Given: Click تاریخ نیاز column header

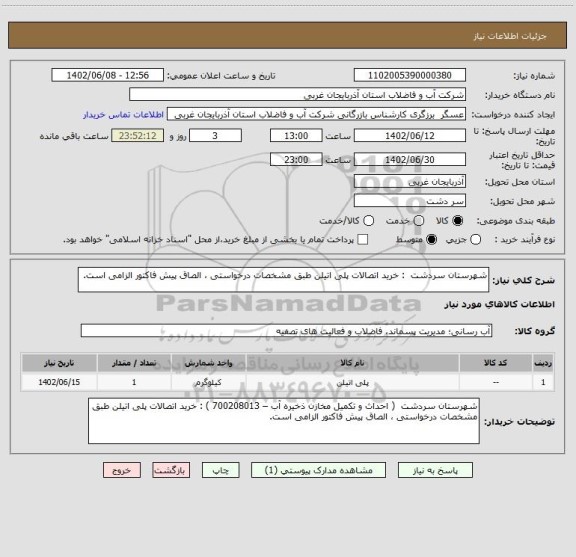Looking at the screenshot, I should tap(59, 363).
